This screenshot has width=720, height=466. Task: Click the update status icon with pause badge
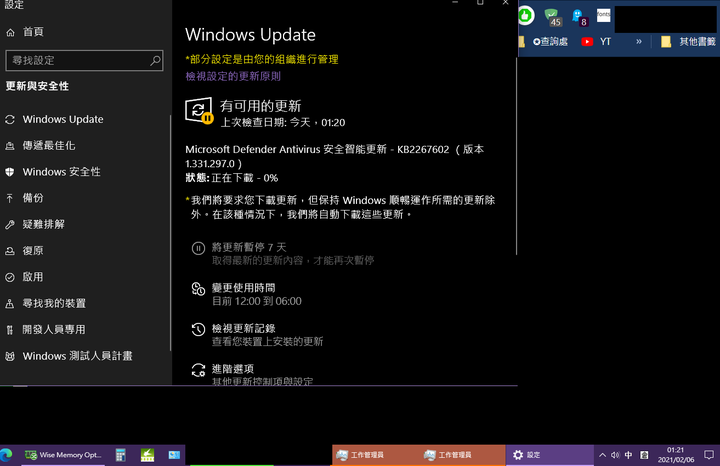(x=199, y=111)
